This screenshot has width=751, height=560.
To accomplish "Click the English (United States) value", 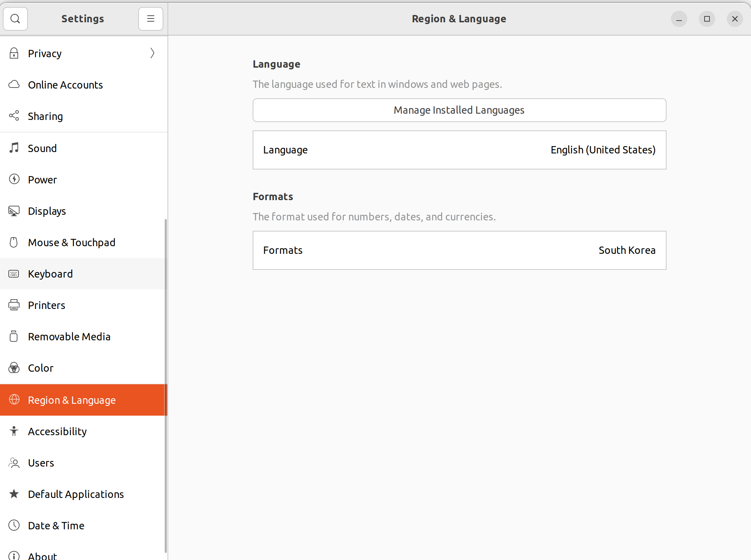I will 603,150.
